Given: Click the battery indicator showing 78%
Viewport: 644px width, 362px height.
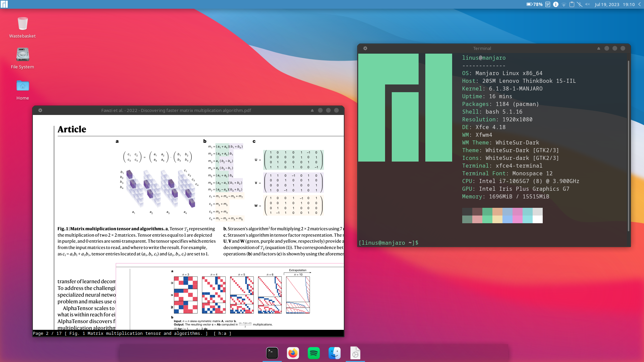Looking at the screenshot, I should click(x=534, y=4).
